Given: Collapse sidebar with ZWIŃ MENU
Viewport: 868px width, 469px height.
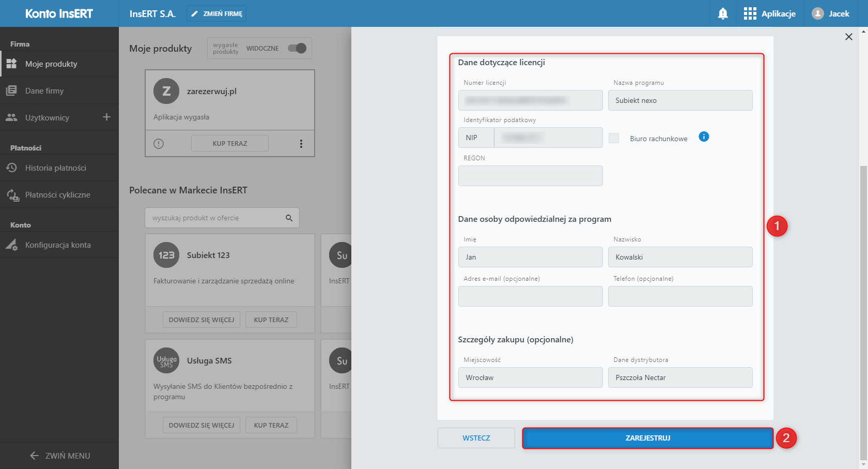Looking at the screenshot, I should coord(59,456).
